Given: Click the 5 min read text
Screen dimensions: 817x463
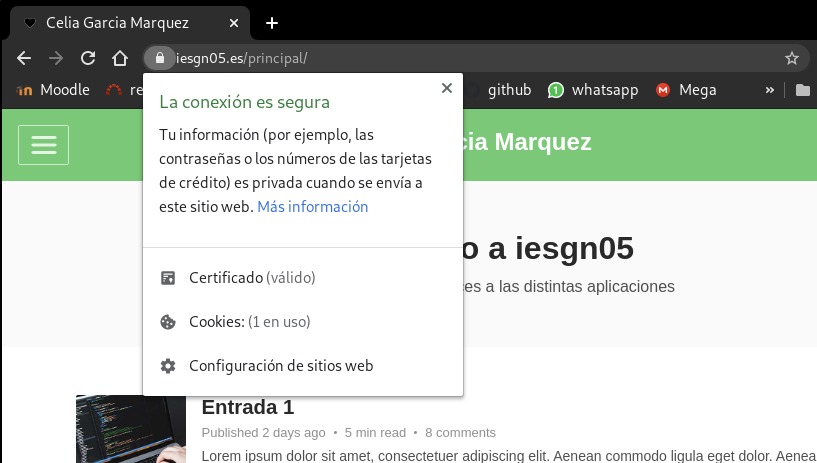Looking at the screenshot, I should 375,433.
